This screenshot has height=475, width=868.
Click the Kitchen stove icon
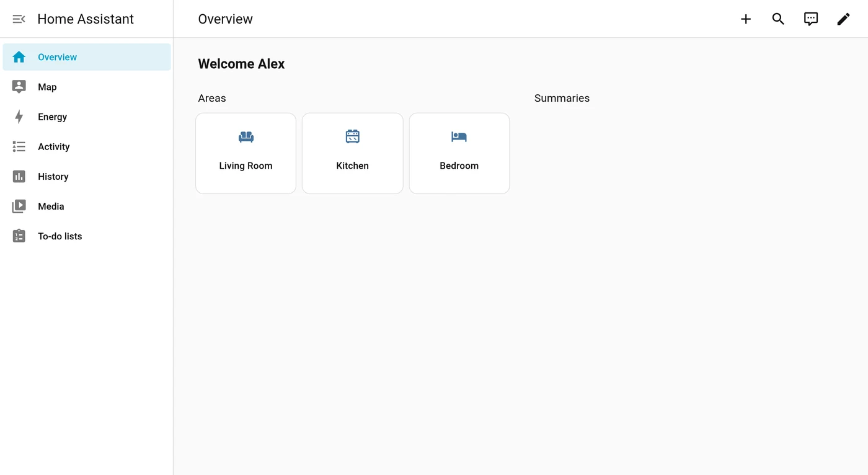(353, 136)
